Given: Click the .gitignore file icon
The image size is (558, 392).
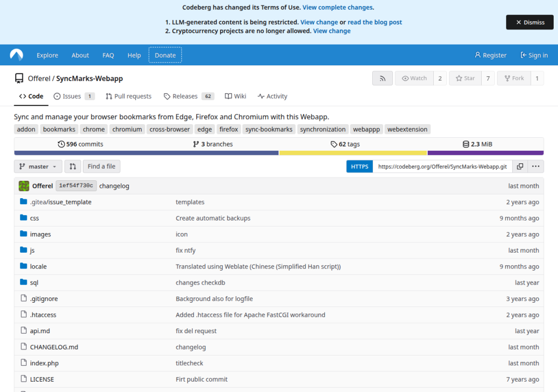Looking at the screenshot, I should (23, 298).
